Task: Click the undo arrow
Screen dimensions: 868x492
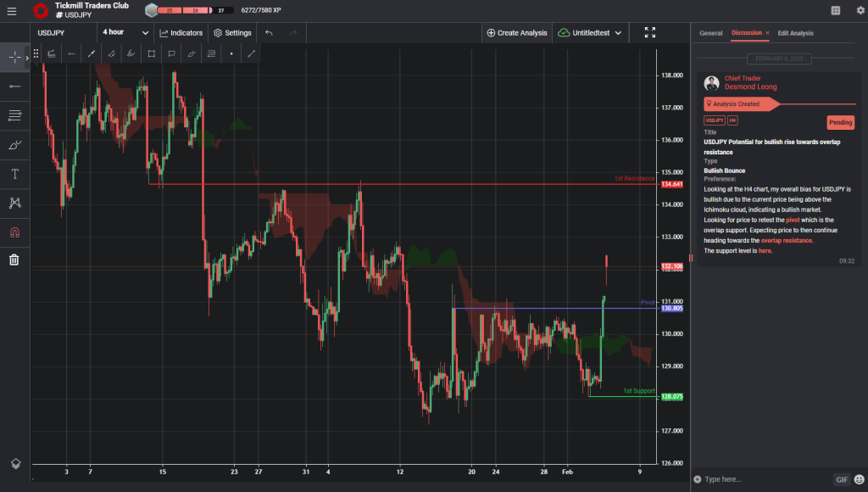Action: point(268,32)
